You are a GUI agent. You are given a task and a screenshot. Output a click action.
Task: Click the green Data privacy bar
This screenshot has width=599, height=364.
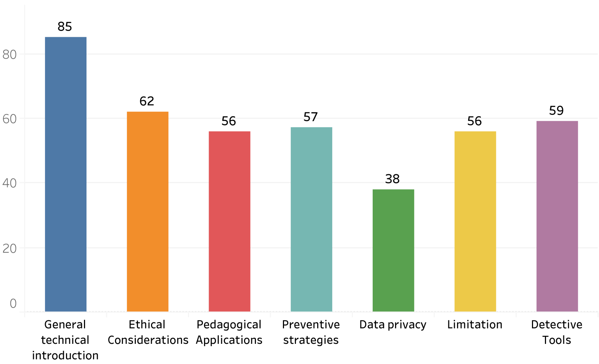[393, 250]
